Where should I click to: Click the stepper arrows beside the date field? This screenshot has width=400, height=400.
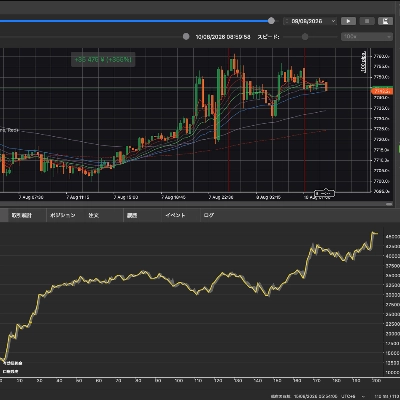[286, 21]
